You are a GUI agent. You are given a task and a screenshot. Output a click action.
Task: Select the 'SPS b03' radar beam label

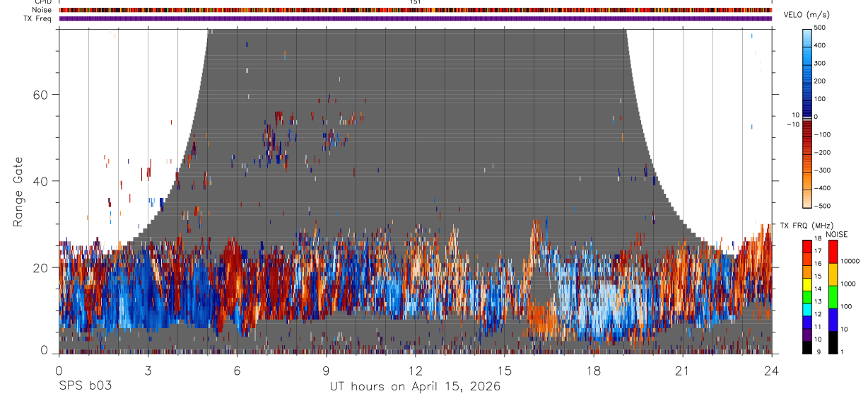point(84,387)
